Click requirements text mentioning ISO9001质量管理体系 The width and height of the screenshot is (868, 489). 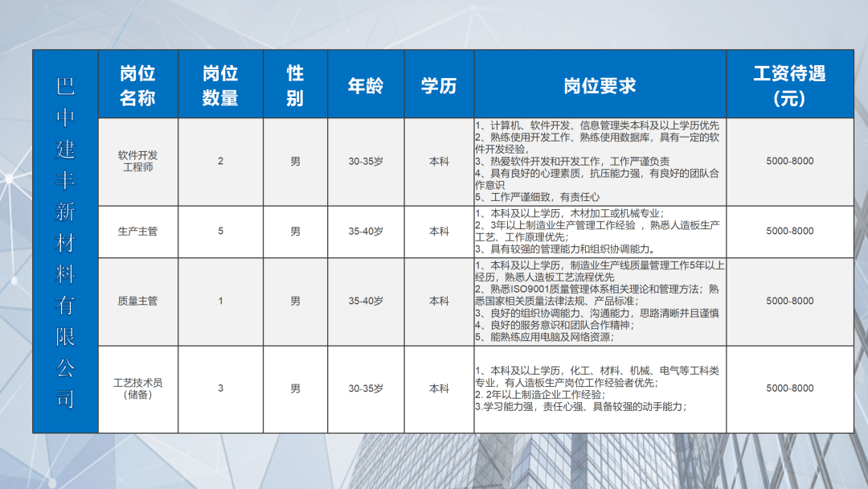(600, 301)
